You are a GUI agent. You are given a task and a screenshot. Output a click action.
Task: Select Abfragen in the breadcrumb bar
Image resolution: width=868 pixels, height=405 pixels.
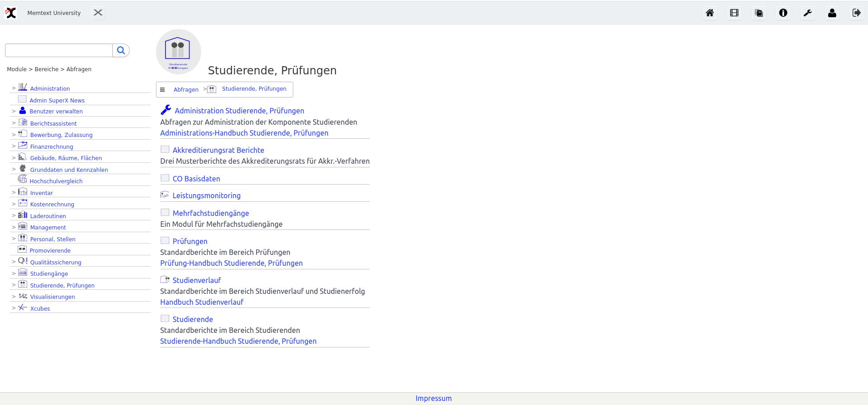click(x=186, y=90)
